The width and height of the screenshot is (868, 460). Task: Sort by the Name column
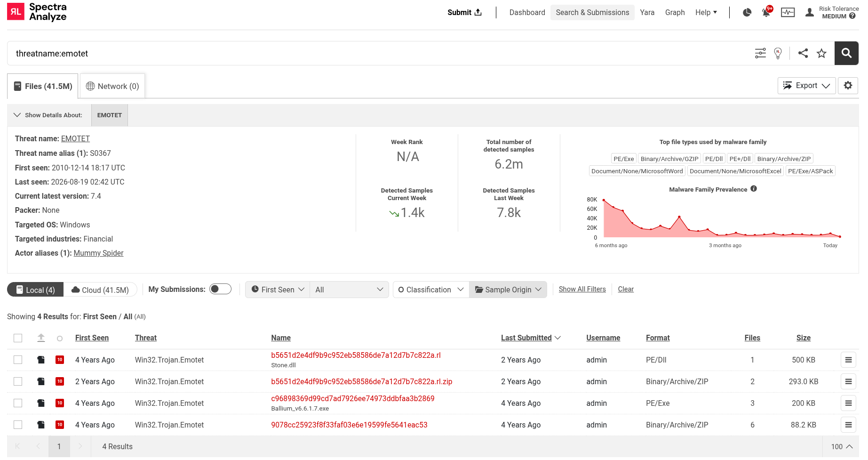[281, 338]
